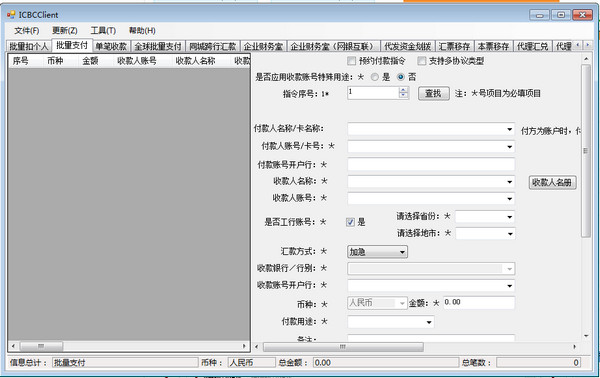
Task: Expand the 付款人账号/卡号 dropdown
Action: pyautogui.click(x=509, y=147)
